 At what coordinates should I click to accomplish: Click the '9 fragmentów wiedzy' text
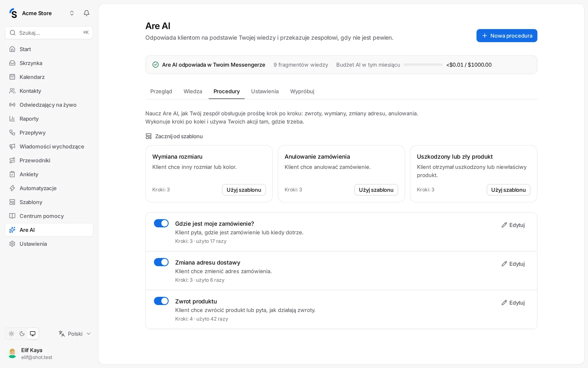(x=301, y=65)
